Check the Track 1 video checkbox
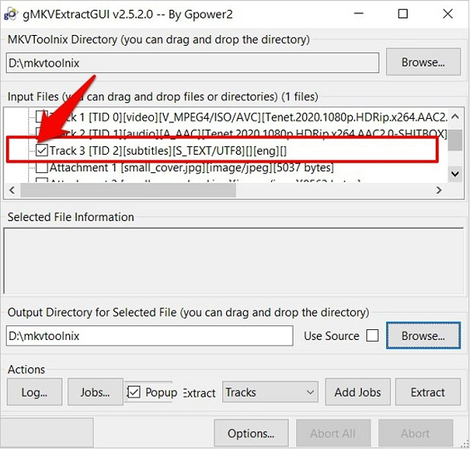This screenshot has width=470, height=449. click(41, 117)
